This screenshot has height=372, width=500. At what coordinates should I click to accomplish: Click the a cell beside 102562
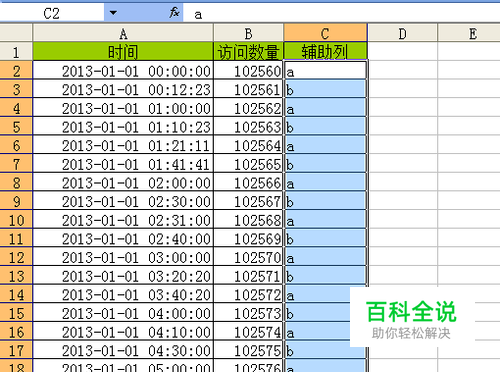325,108
